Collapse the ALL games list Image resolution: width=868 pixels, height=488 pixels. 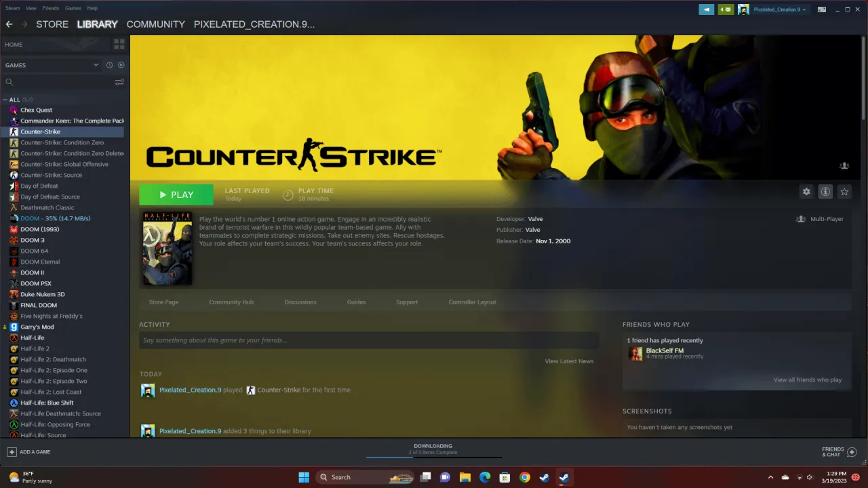pos(5,99)
